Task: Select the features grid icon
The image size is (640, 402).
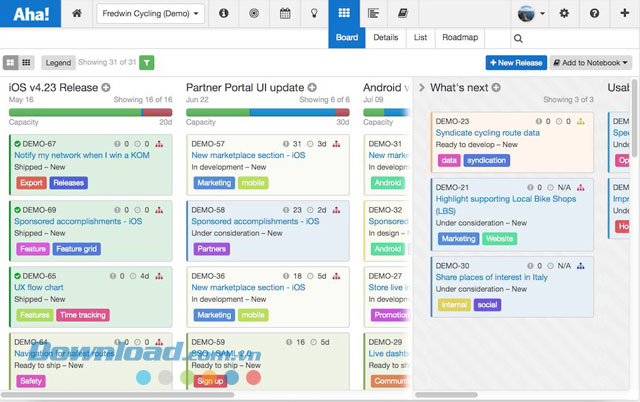Action: 344,13
